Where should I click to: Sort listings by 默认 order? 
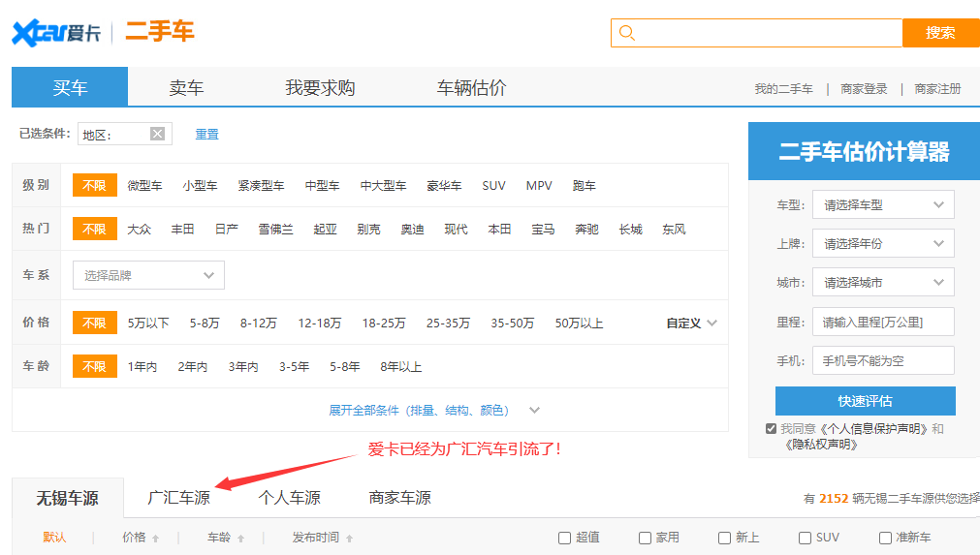coord(54,537)
